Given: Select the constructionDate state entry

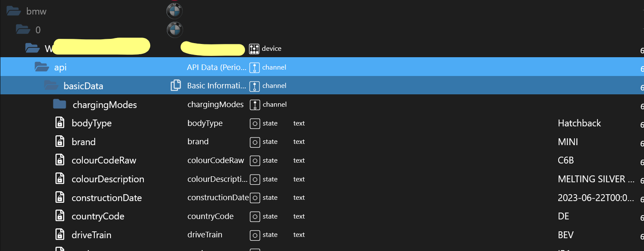Looking at the screenshot, I should tap(107, 198).
